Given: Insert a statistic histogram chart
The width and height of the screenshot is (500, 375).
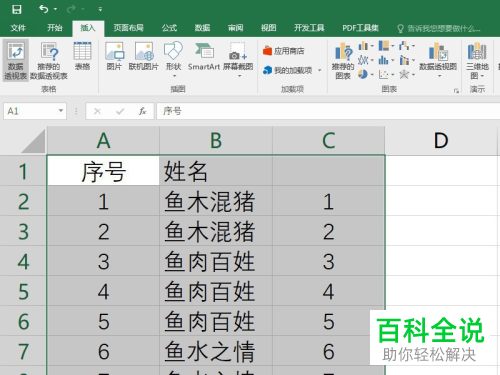Looking at the screenshot, I should click(x=386, y=60).
